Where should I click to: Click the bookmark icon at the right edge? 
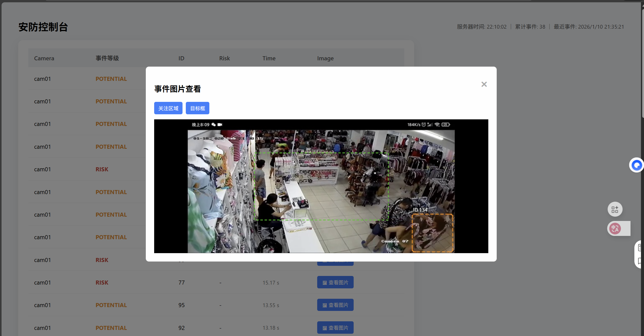[x=640, y=261]
